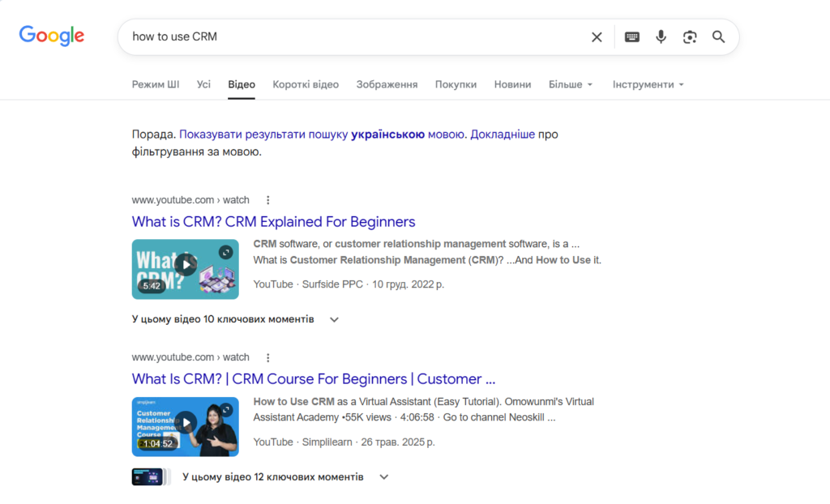Open three-dot menu for Simplilearn result
The height and width of the screenshot is (504, 830).
268,357
